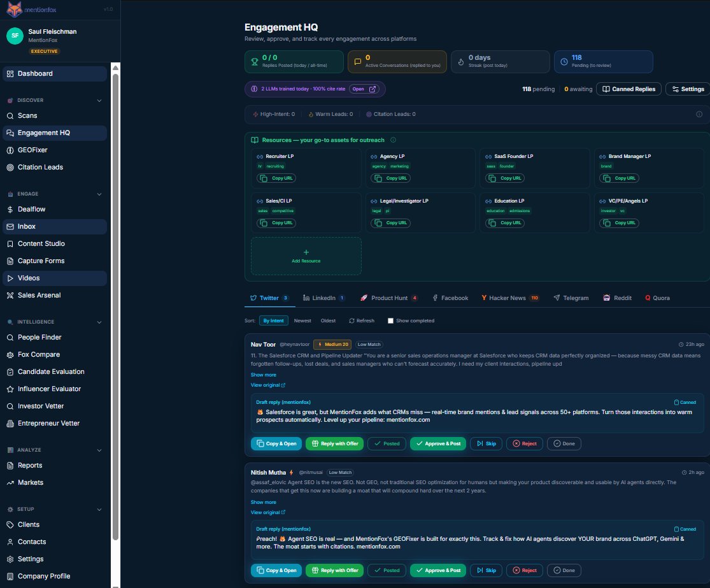Click the Dashboard grid icon
710x588 pixels.
click(x=10, y=74)
